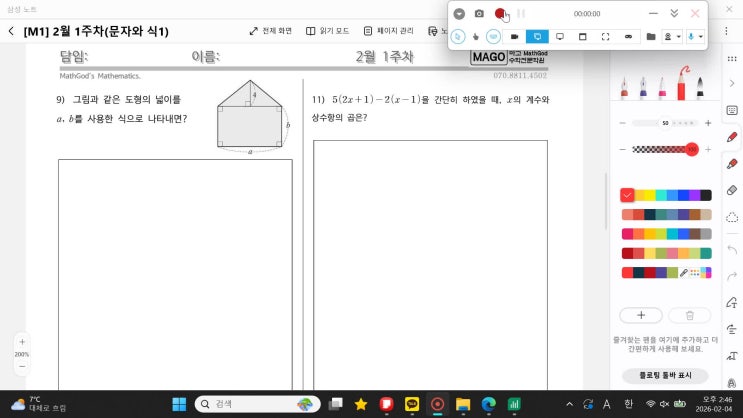Open the recorder's output folder icon
This screenshot has width=743, height=418.
pyautogui.click(x=651, y=36)
